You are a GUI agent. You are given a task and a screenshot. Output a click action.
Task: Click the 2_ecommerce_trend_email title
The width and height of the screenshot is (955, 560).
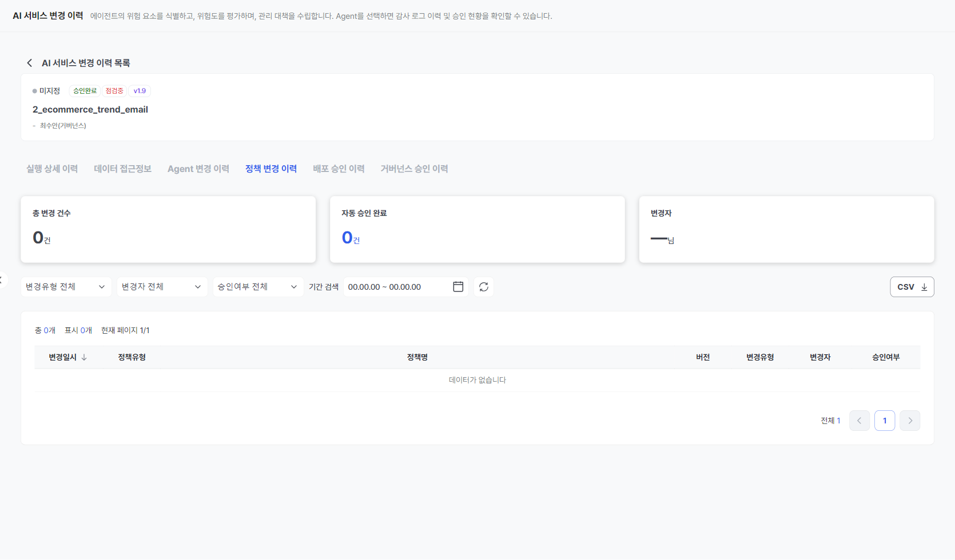click(90, 109)
